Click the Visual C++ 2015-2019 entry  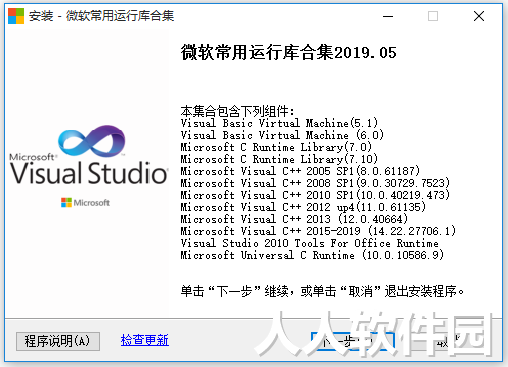coord(318,231)
